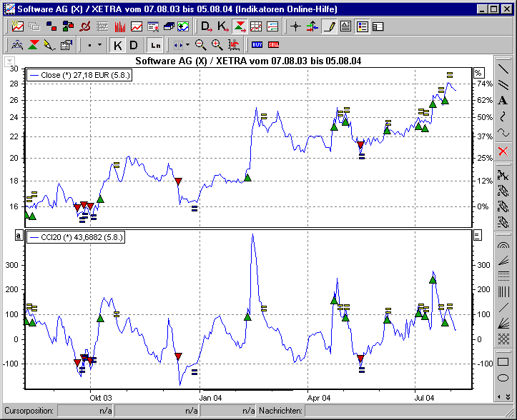Click the zoom out magnifier icon
Screen dimensions: 517x420
point(201,45)
